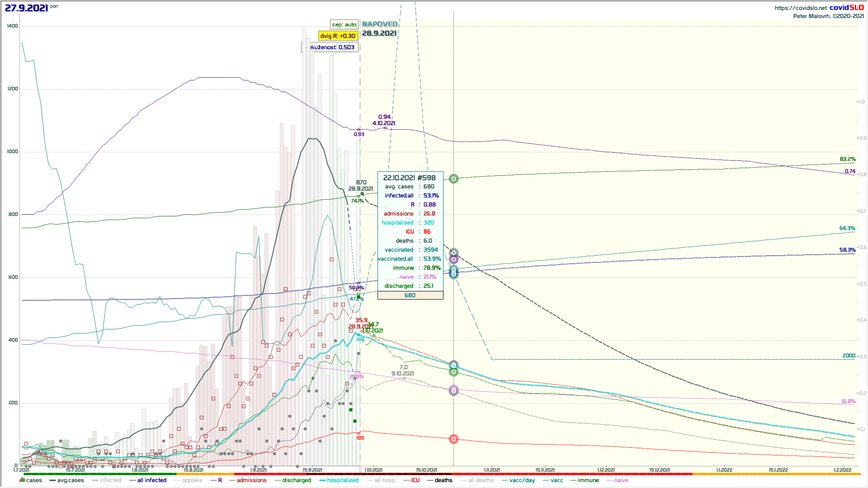Image resolution: width=868 pixels, height=488 pixels.
Task: Toggle the vacc/day legend entry
Action: click(522, 480)
